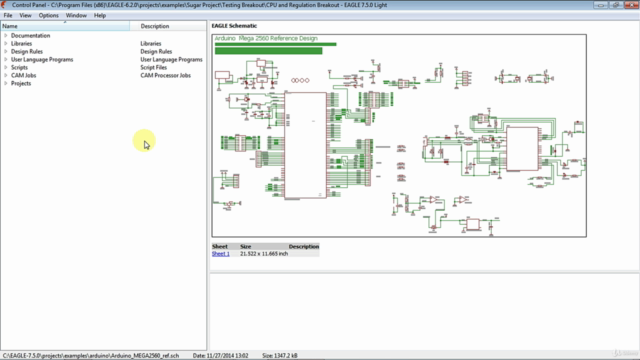Select the Documentation item in tree
Screen dimensions: 640x360
click(x=31, y=36)
